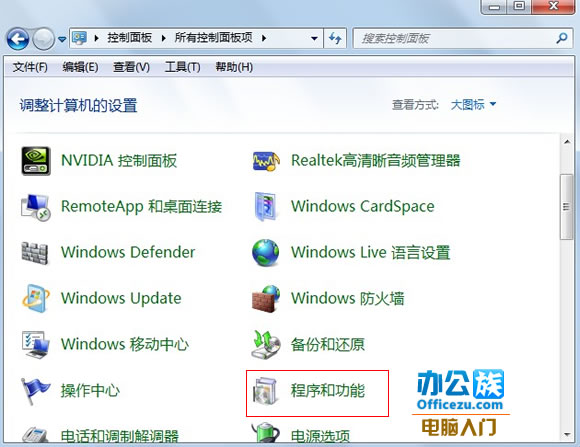Click the refresh button in address bar
The width and height of the screenshot is (580, 447).
coord(335,38)
